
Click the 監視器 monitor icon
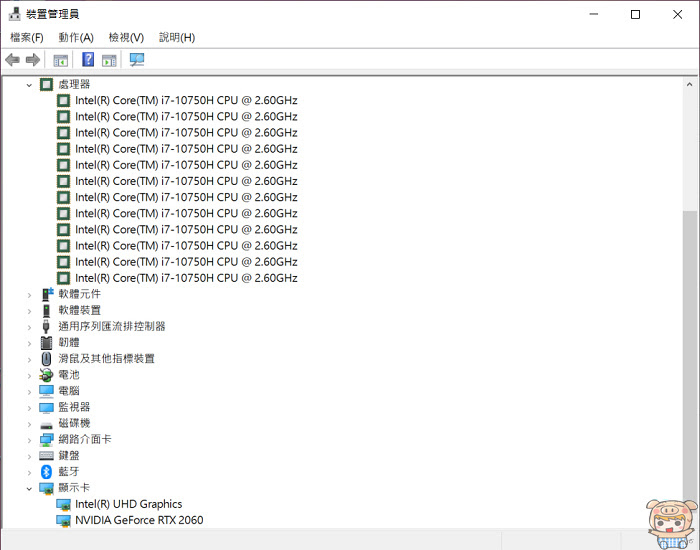[46, 408]
